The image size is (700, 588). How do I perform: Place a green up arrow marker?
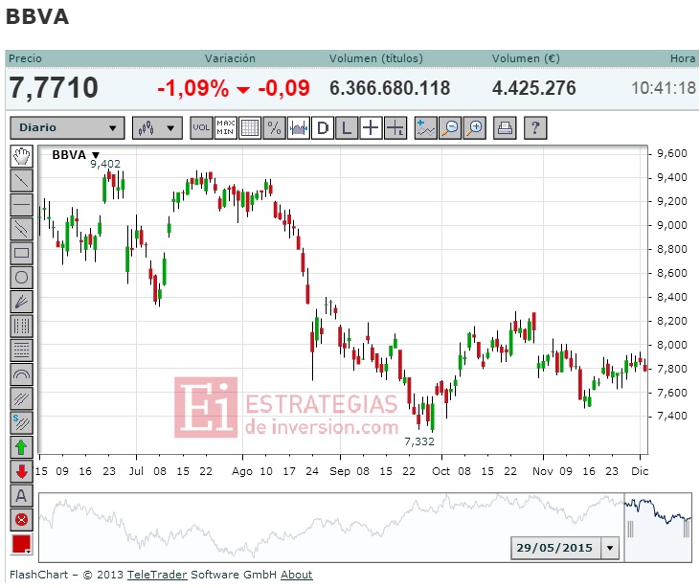click(21, 447)
